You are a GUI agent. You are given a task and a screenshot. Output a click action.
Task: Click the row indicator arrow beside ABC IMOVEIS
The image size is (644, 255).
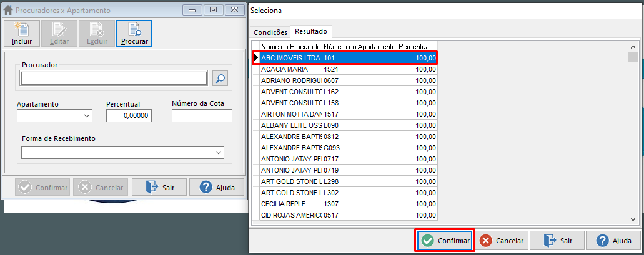coord(256,58)
